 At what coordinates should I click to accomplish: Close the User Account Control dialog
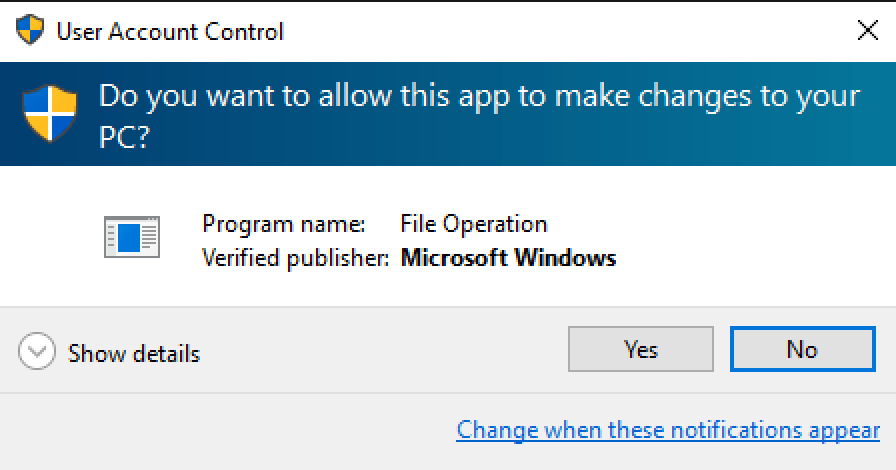(867, 31)
